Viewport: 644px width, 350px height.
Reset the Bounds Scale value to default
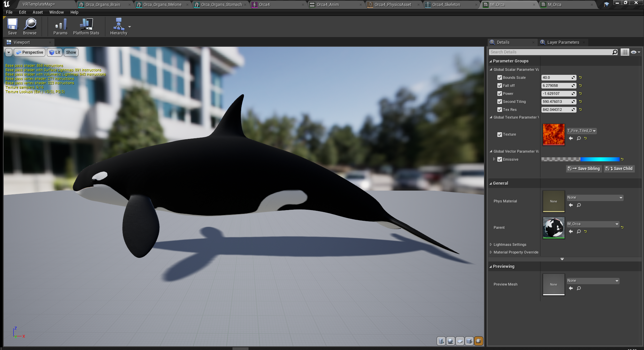tap(580, 77)
